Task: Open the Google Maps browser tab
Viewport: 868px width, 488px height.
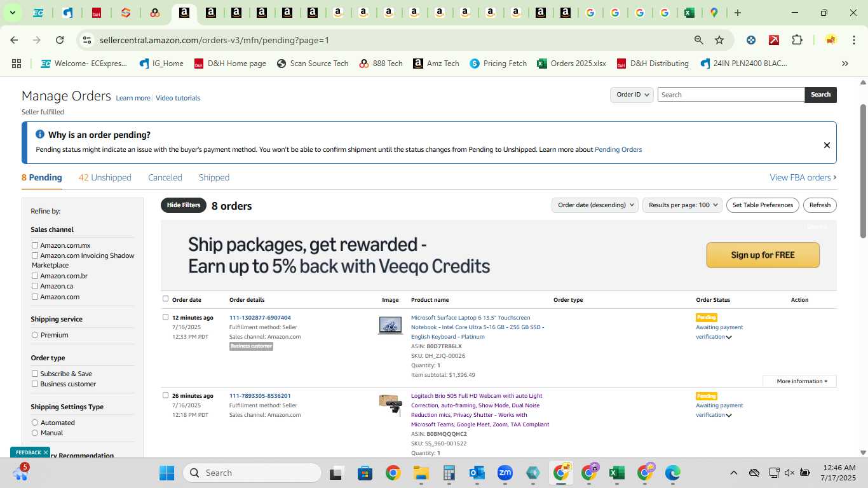Action: click(714, 13)
